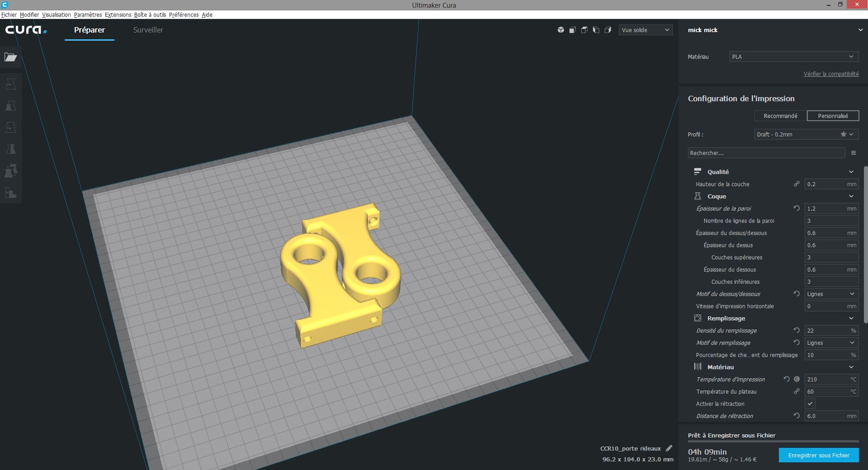Edit Température du plateau value field
This screenshot has width=868, height=470.
(831, 391)
